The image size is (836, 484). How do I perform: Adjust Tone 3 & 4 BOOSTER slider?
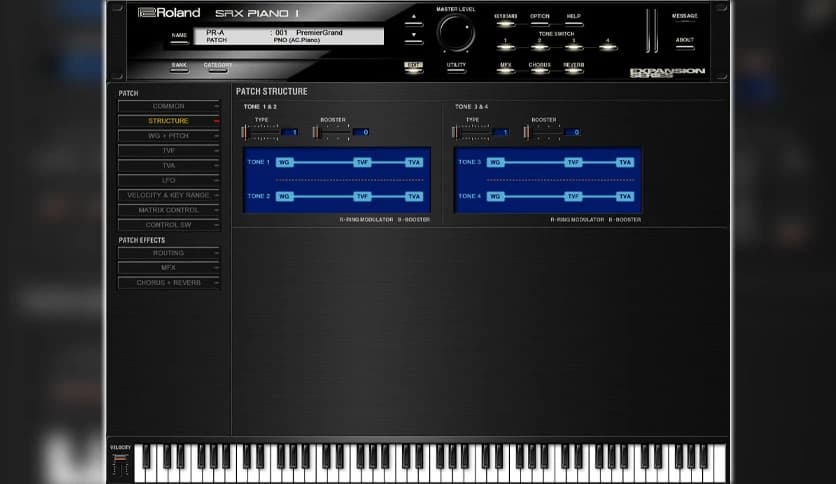(x=543, y=132)
